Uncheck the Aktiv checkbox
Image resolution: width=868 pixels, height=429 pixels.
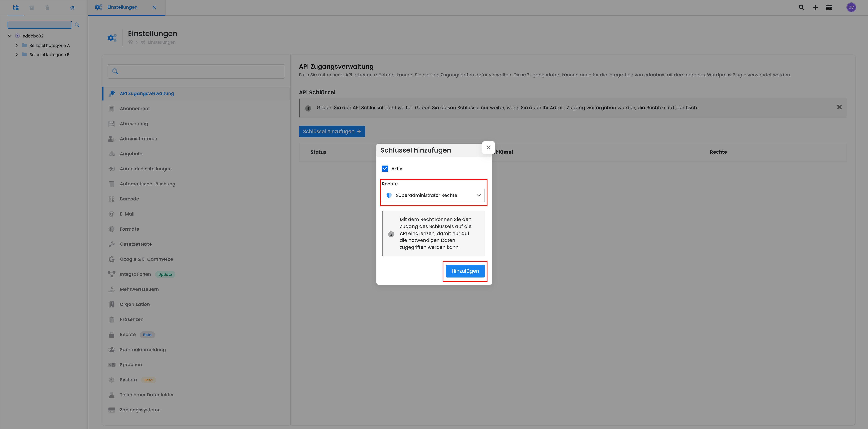pos(385,169)
